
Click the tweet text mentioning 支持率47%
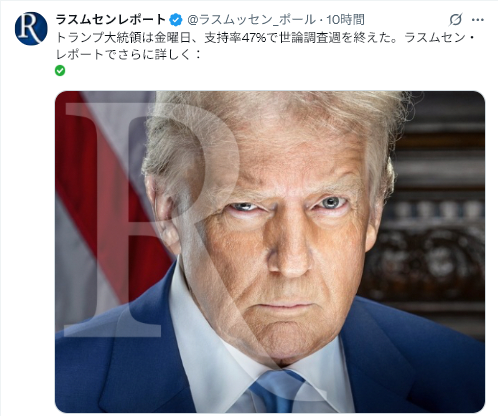pos(267,46)
